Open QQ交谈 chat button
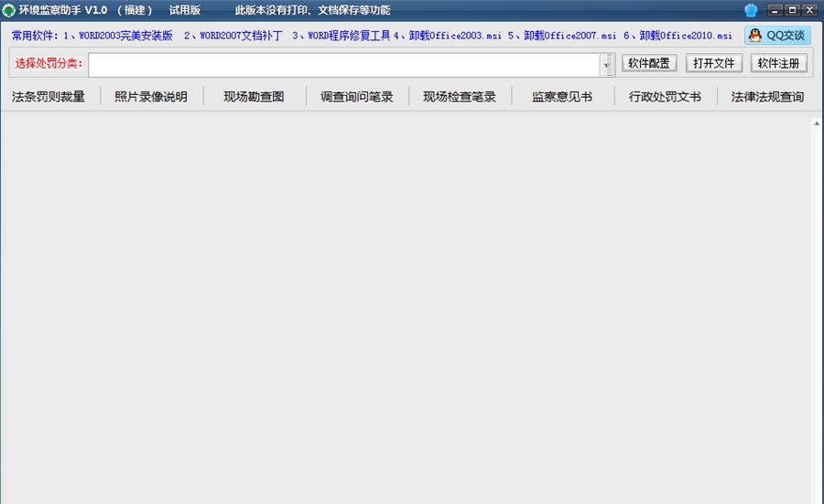824x504 pixels. [777, 35]
